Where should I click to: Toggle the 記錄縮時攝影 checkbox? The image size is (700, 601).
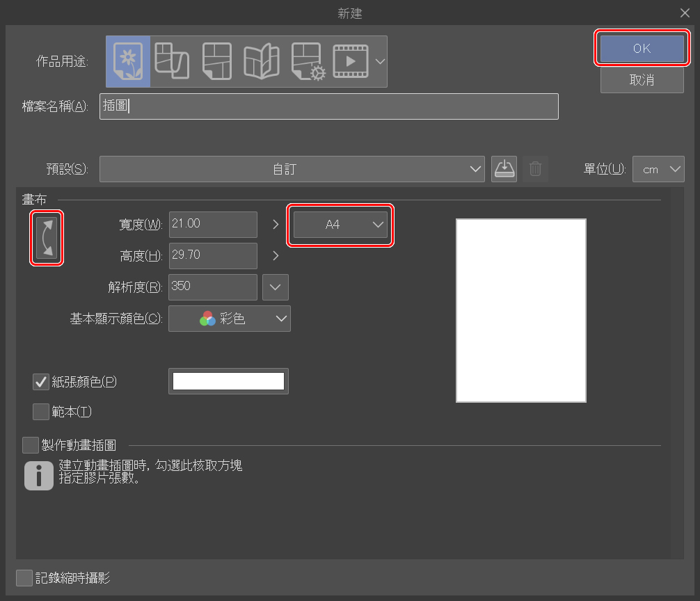pos(24,577)
